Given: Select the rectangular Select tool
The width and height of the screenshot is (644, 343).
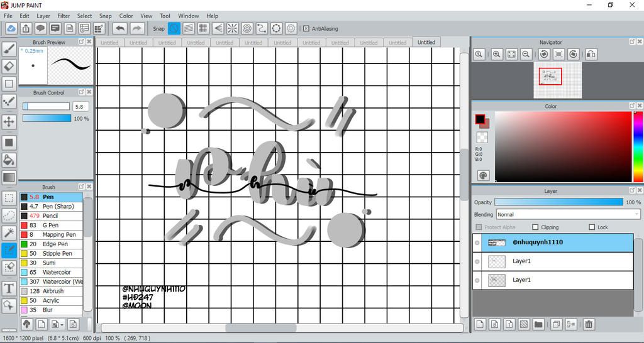Looking at the screenshot, I should coord(9,199).
